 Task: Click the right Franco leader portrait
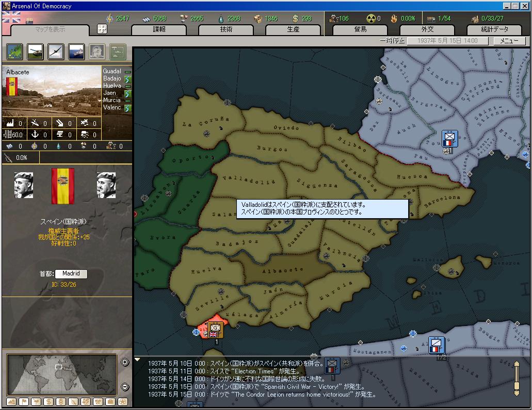point(106,185)
